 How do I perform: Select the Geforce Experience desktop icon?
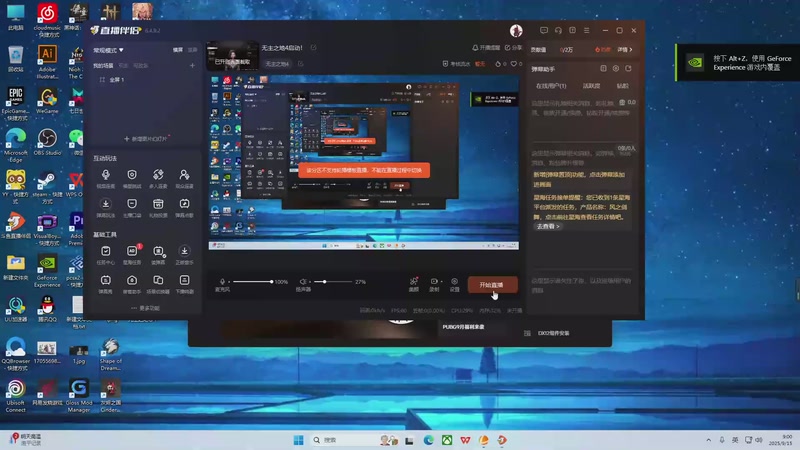point(47,271)
